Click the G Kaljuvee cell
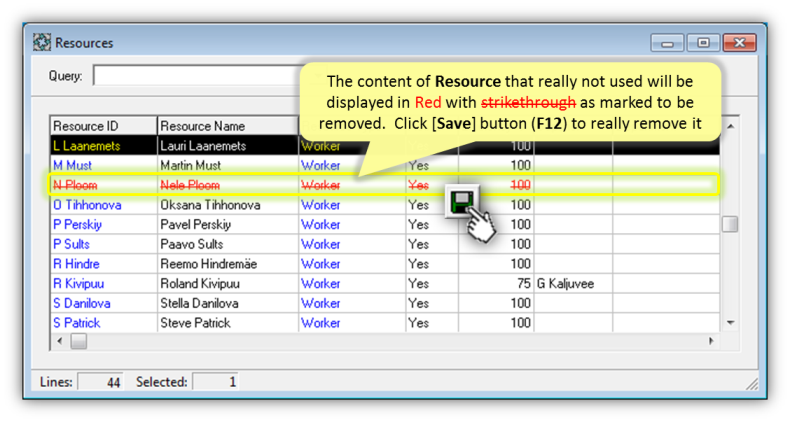Screen dimensions: 790x422 (x=565, y=284)
